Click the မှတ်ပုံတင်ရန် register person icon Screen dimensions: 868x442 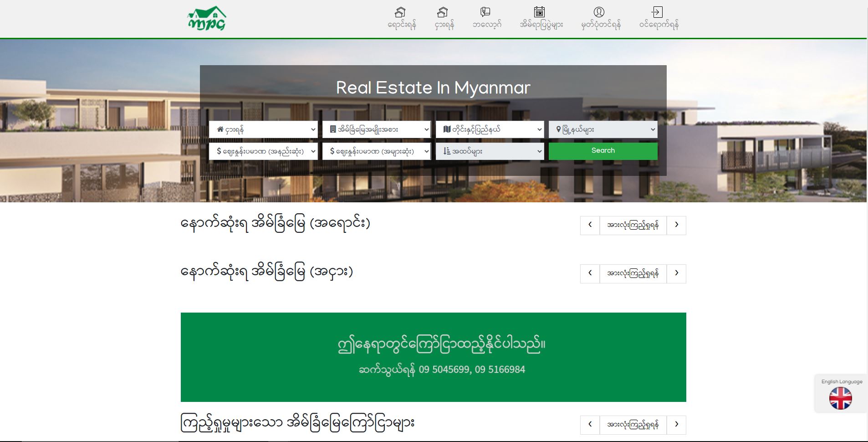pyautogui.click(x=599, y=12)
